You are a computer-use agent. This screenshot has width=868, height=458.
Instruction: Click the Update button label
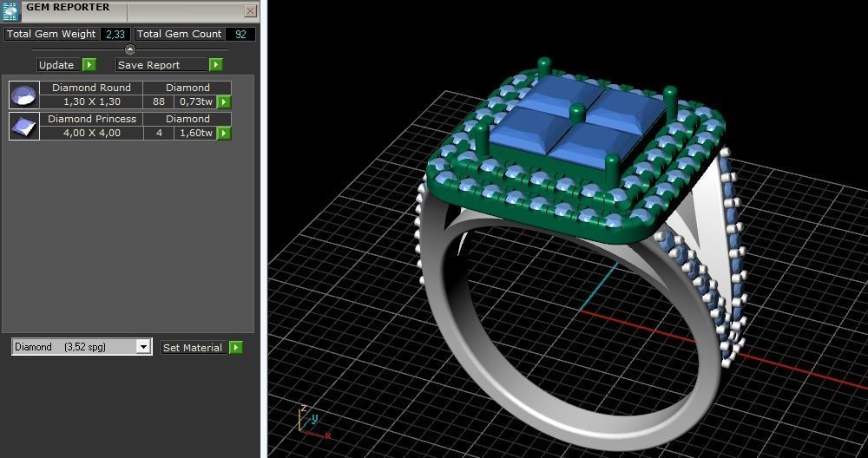(60, 65)
